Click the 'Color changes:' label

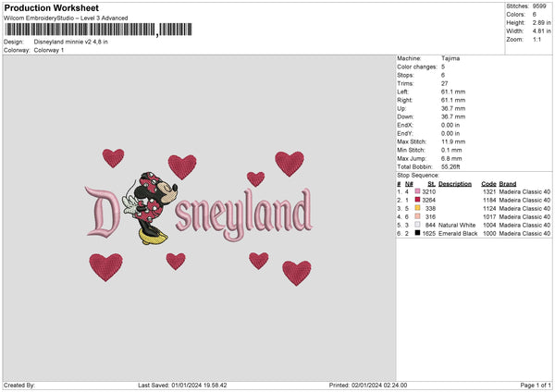click(417, 67)
